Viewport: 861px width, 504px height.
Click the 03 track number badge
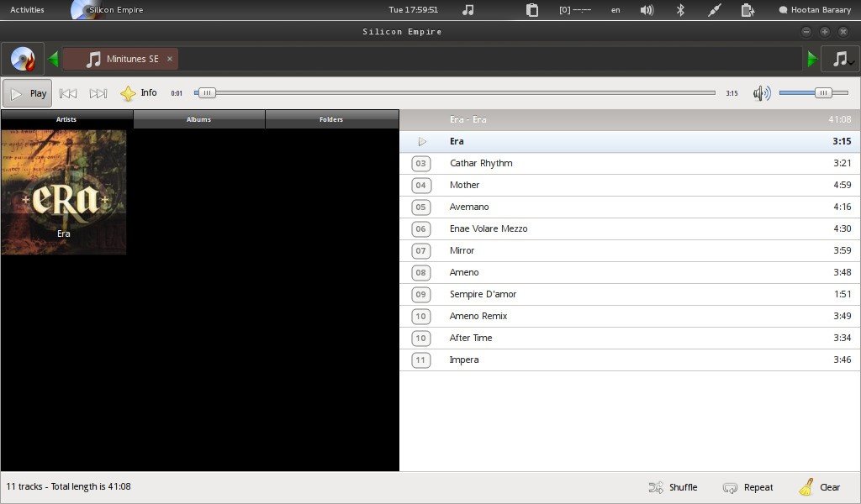(x=421, y=164)
